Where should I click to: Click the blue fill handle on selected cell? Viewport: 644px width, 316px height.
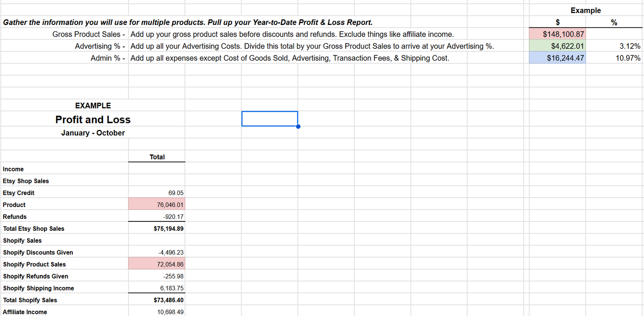pyautogui.click(x=298, y=126)
